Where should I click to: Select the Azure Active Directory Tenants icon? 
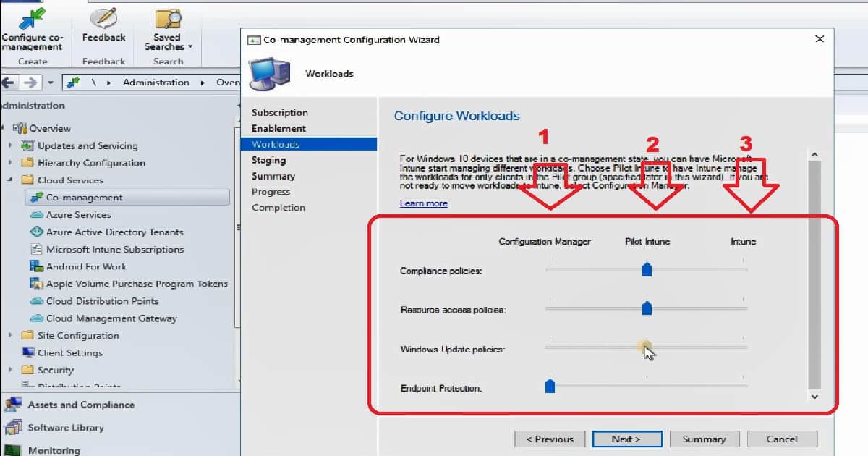coord(35,232)
